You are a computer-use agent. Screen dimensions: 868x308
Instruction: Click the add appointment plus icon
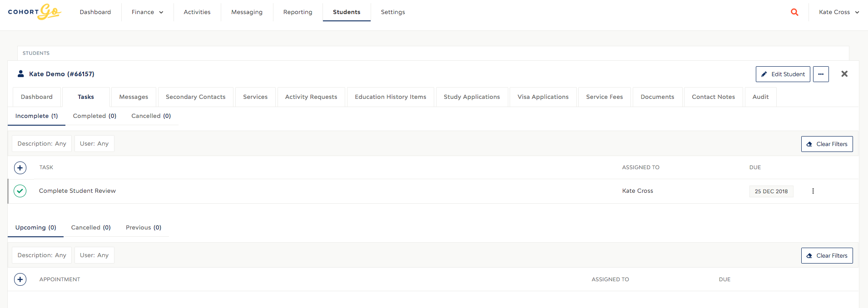tap(20, 279)
